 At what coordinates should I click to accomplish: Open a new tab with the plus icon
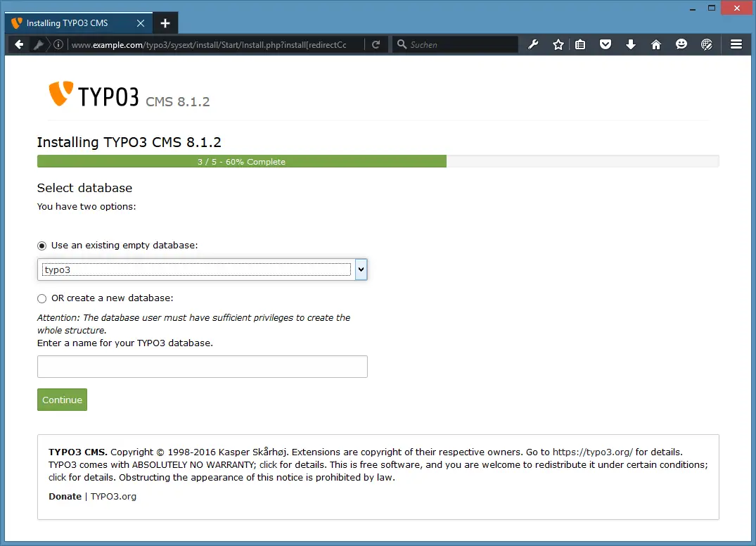pyautogui.click(x=165, y=23)
